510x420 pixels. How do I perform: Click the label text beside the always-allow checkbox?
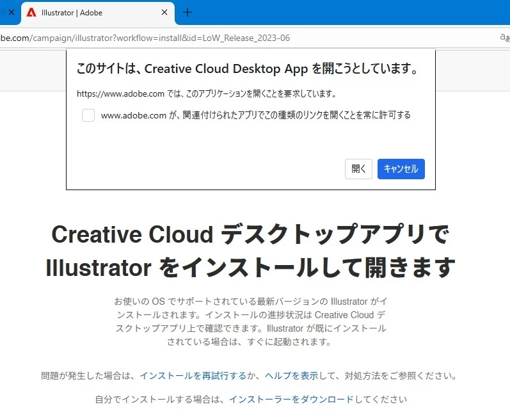click(256, 115)
